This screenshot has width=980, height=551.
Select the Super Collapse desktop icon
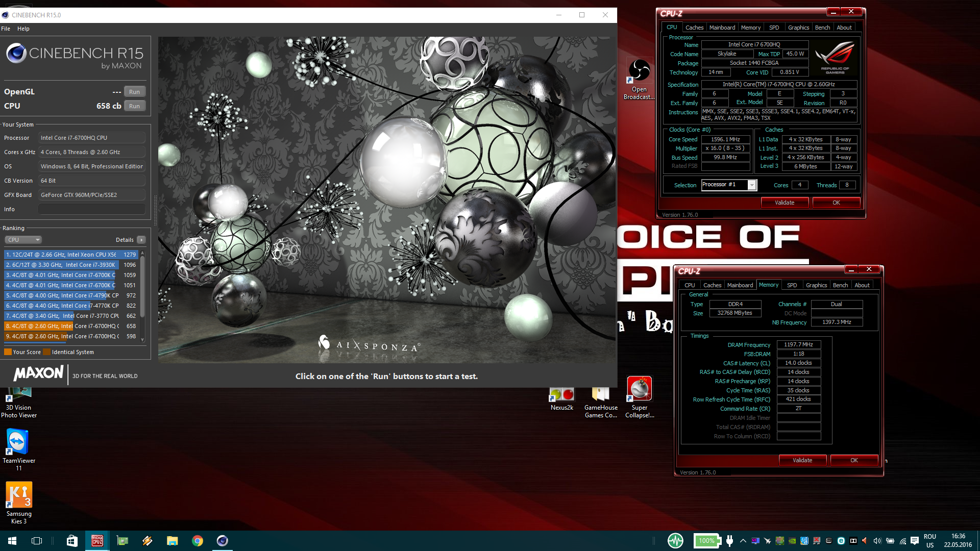[x=640, y=397]
